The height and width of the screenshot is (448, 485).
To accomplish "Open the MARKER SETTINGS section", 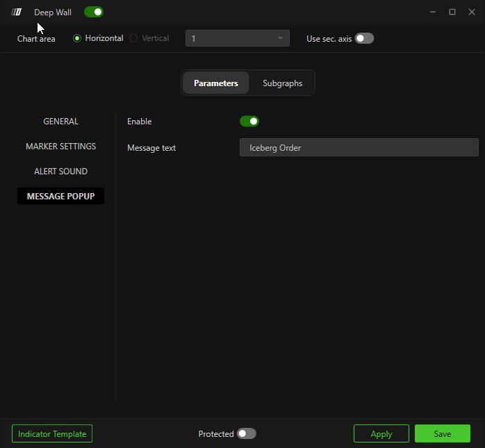I will point(61,147).
